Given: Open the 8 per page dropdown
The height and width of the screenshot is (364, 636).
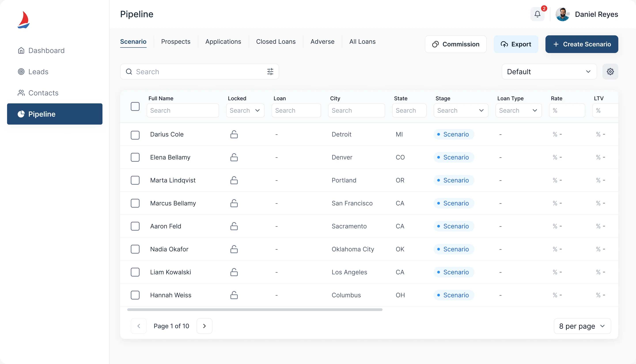Looking at the screenshot, I should click(x=582, y=326).
